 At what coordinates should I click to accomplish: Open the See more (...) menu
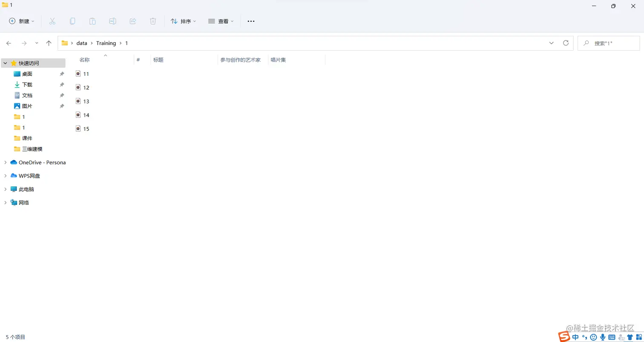coord(250,21)
